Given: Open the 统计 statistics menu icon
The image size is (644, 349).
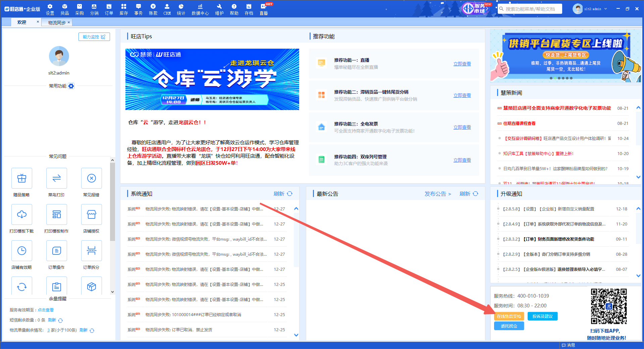Looking at the screenshot, I should click(x=181, y=9).
